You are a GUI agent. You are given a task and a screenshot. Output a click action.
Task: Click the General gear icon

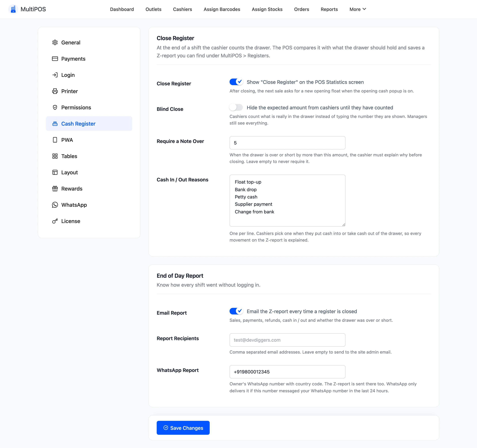tap(55, 42)
